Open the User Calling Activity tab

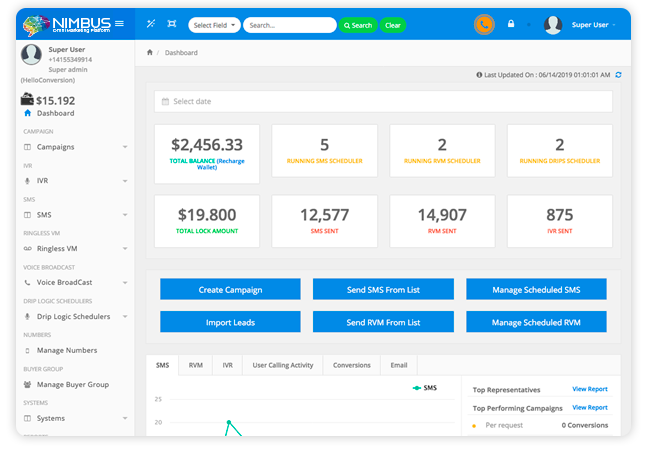(283, 365)
